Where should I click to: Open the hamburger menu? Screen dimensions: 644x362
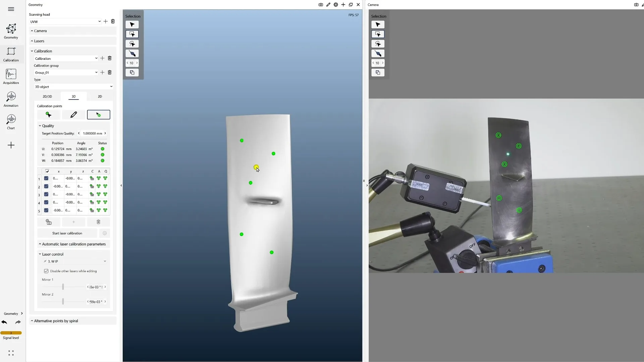[x=11, y=9]
